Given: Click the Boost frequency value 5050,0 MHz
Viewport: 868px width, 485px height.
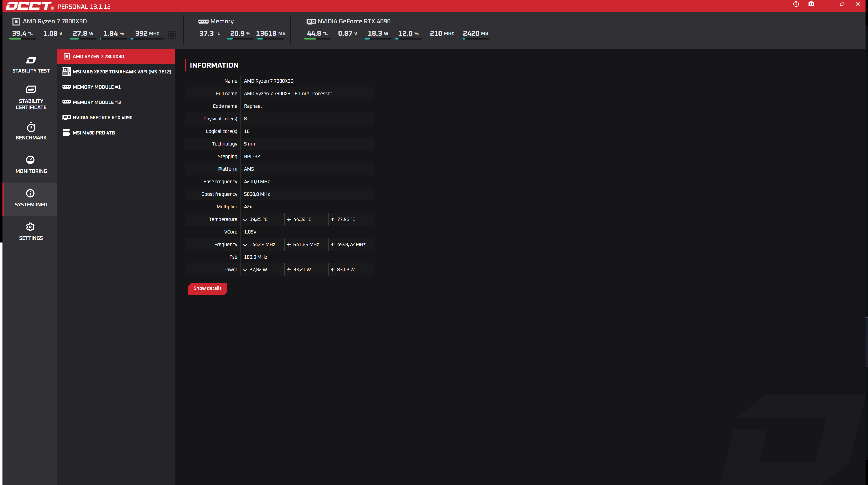Looking at the screenshot, I should [257, 194].
